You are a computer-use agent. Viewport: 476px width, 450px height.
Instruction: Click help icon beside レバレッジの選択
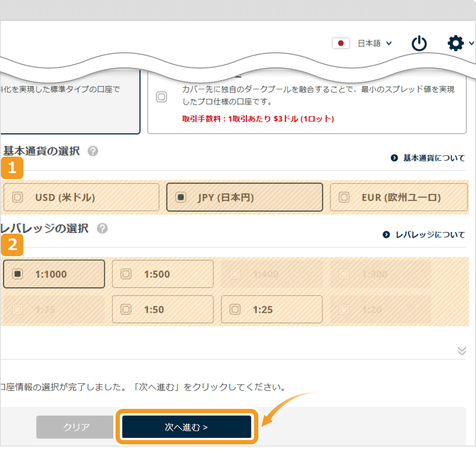102,228
